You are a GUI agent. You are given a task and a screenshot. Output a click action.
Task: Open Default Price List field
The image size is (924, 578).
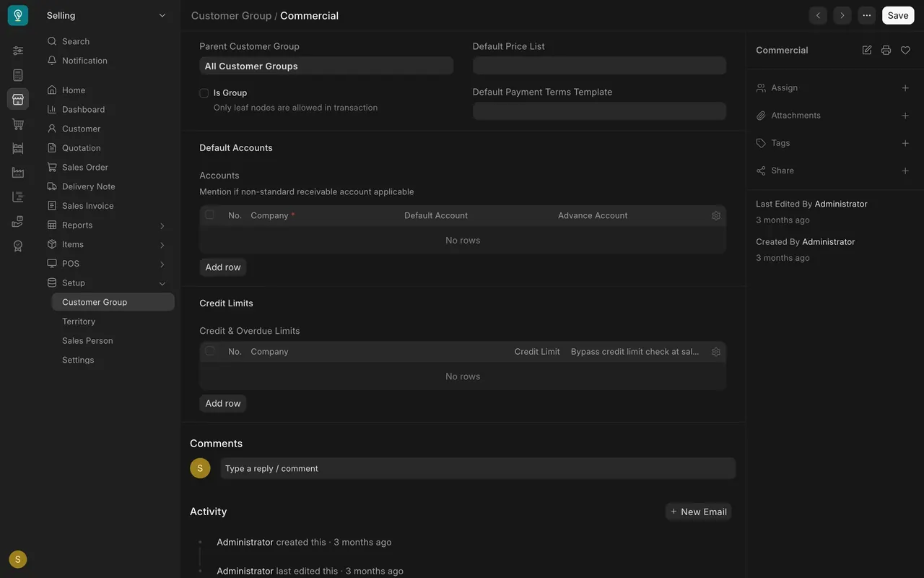[x=599, y=66]
